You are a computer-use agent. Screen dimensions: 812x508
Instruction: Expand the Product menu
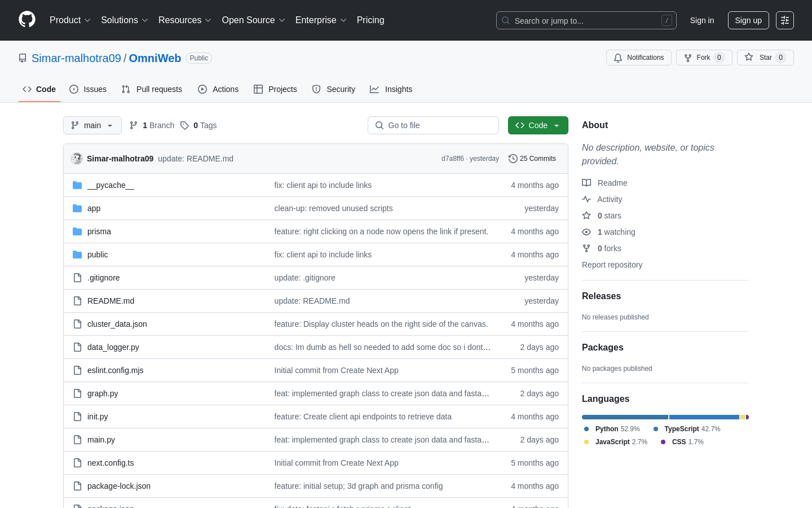pos(70,20)
